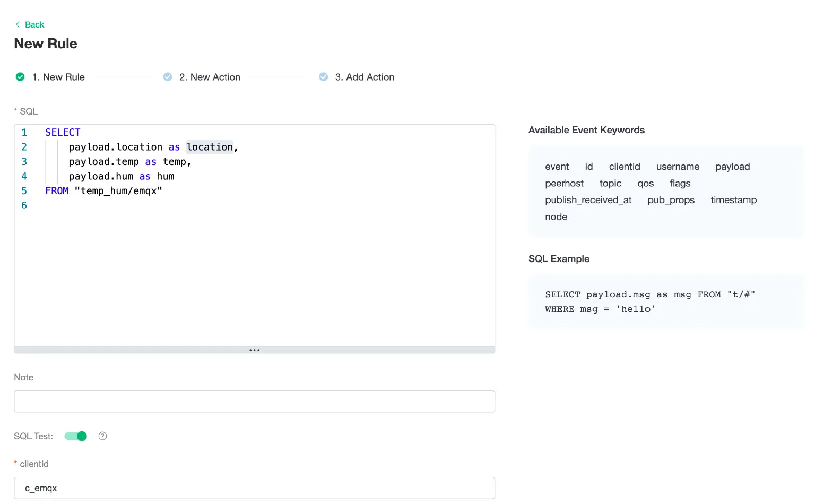Grab the SQL editor resize handle bar
The height and width of the screenshot is (504, 815).
point(254,350)
